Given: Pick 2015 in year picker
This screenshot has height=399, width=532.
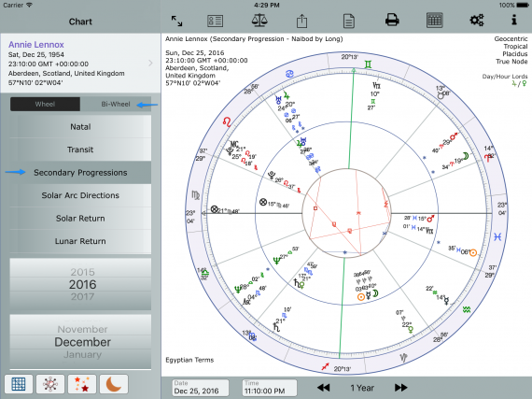Looking at the screenshot, I should coord(82,272).
